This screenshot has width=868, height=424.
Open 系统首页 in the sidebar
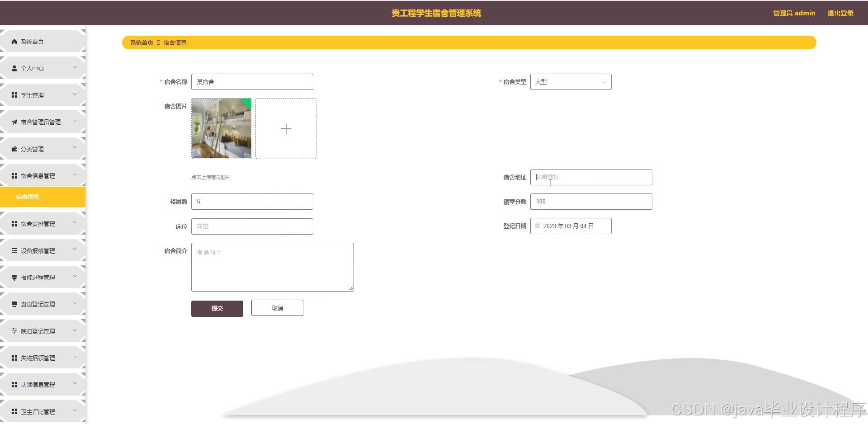tap(42, 42)
